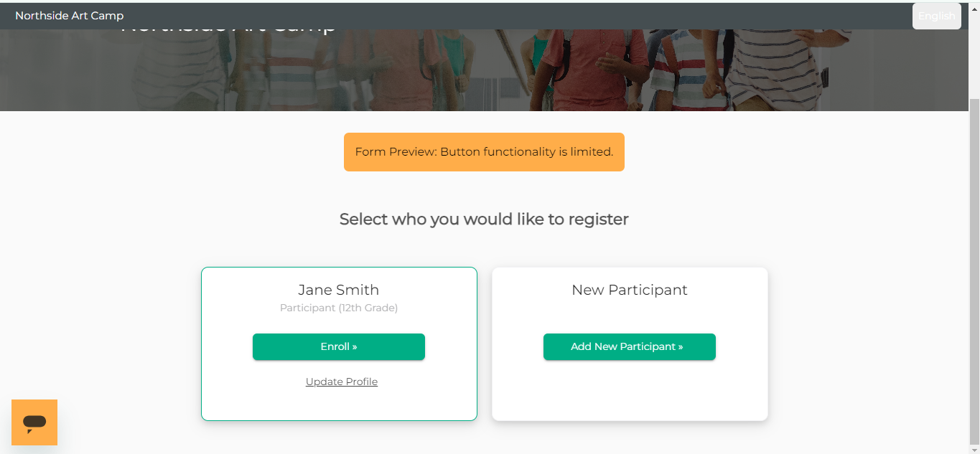The width and height of the screenshot is (980, 454).
Task: Click the empty area of the dark top navigation bar
Action: click(517, 15)
